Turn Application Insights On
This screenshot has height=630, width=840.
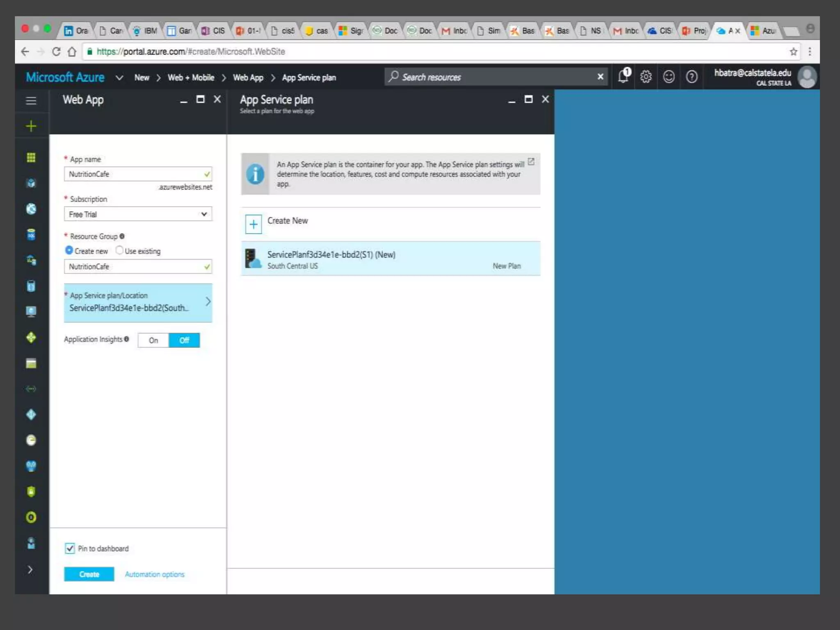click(153, 340)
